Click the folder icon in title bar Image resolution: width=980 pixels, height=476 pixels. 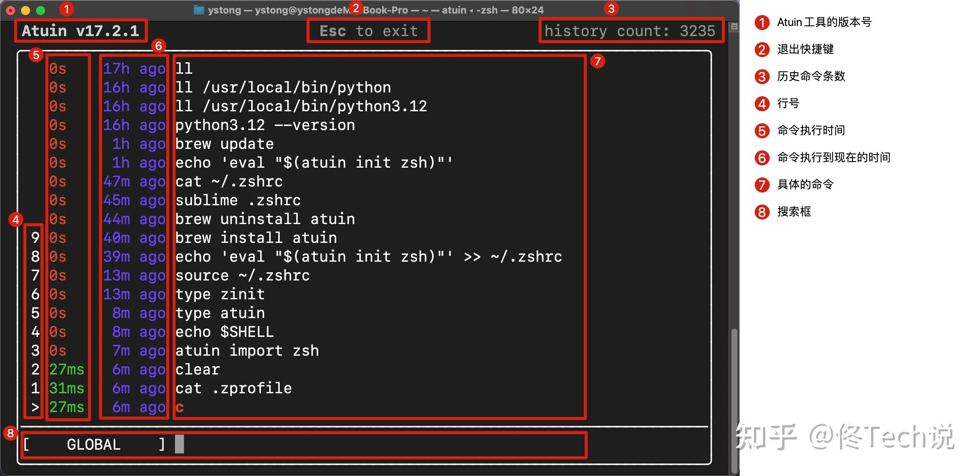click(199, 10)
